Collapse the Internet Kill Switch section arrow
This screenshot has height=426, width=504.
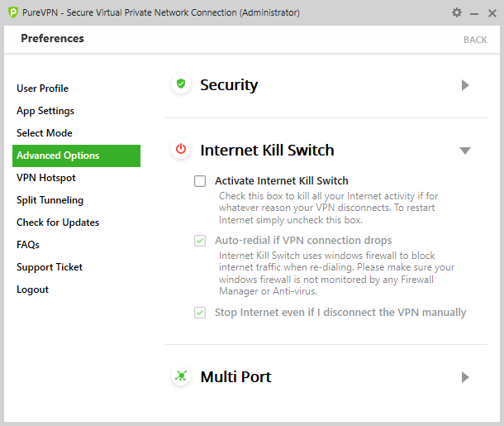tap(465, 151)
